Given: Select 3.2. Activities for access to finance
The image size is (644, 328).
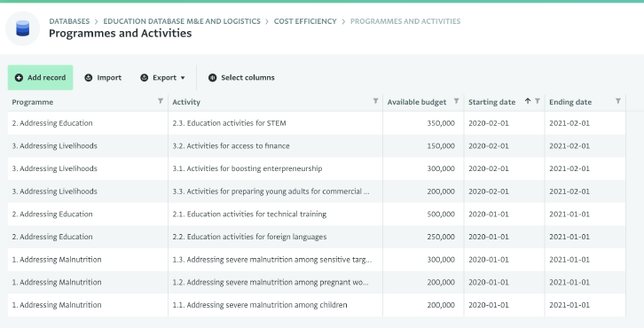Looking at the screenshot, I should pos(317,145).
